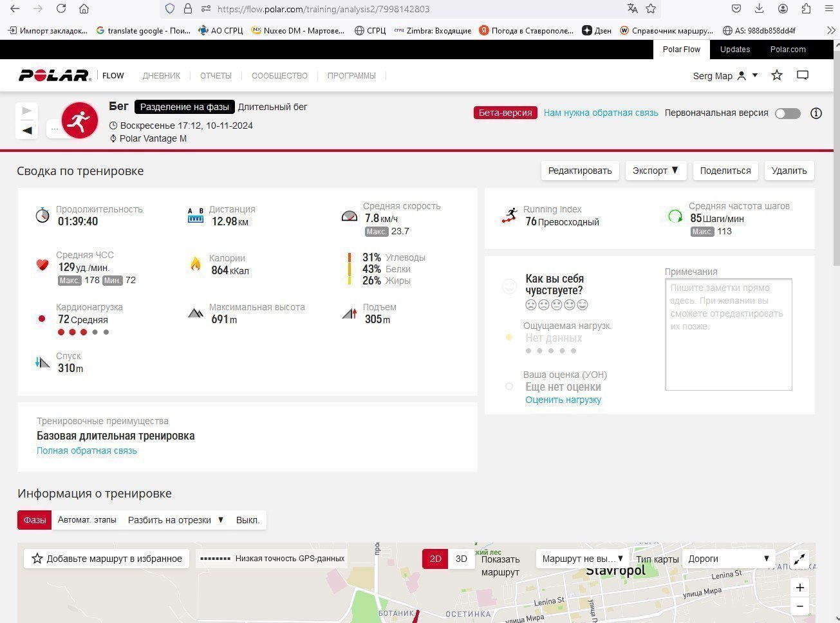Click the Бета-версия badge
Screen dimensions: 840x623
click(505, 113)
